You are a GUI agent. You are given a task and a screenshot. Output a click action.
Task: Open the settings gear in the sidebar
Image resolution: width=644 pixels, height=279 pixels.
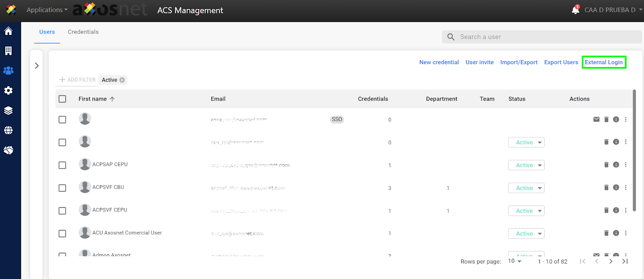8,91
